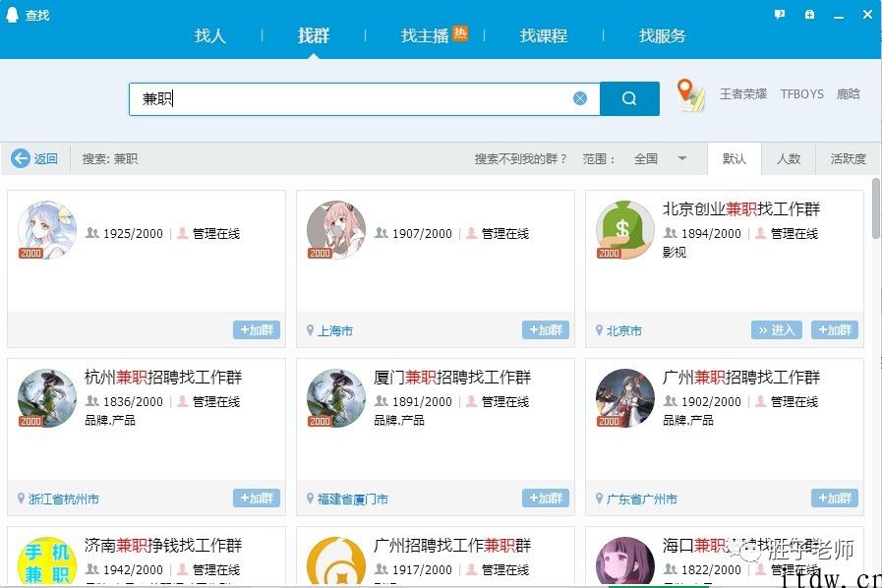Click 进入 for 北京创业兼职找工作群
The width and height of the screenshot is (882, 588).
[x=776, y=329]
